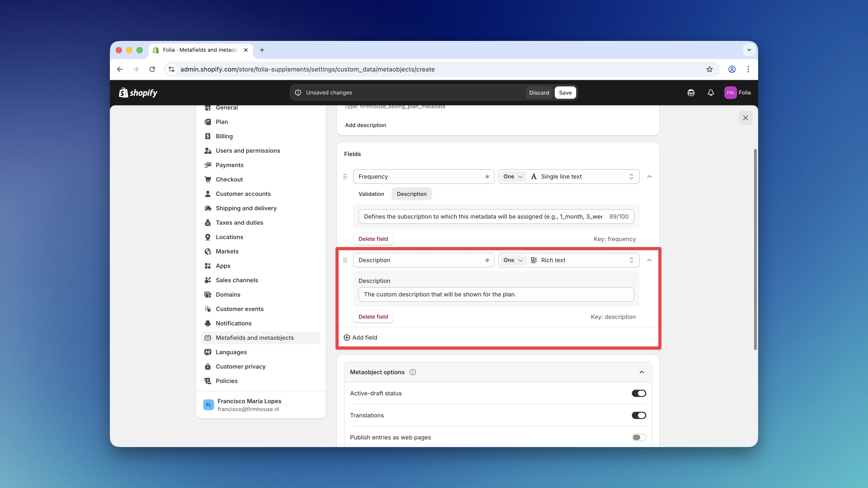The width and height of the screenshot is (868, 488).
Task: Grab the Frequency field drag handle
Action: click(x=345, y=176)
